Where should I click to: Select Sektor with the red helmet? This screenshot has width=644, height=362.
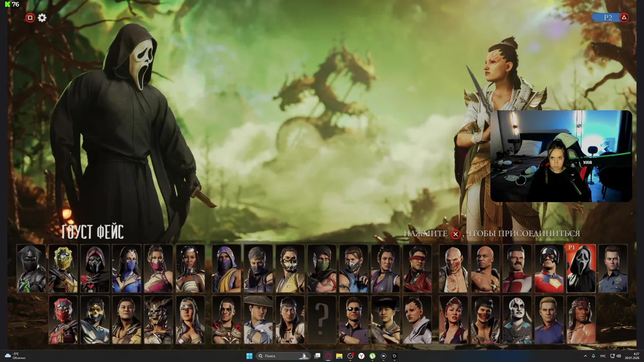tap(63, 320)
